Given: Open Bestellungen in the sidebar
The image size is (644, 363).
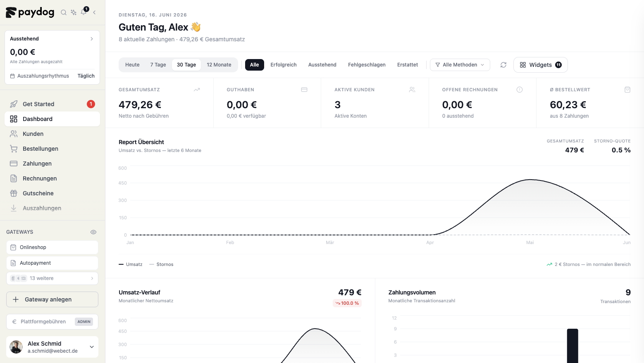Looking at the screenshot, I should tap(52, 149).
